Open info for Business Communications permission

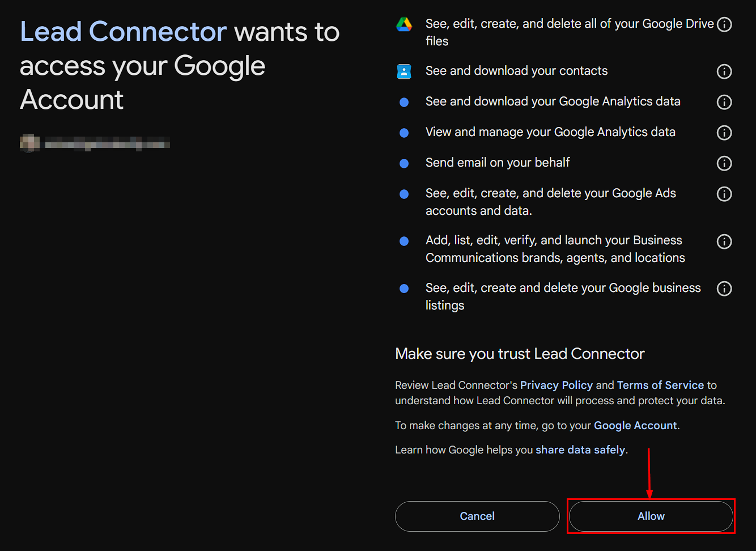coord(724,241)
